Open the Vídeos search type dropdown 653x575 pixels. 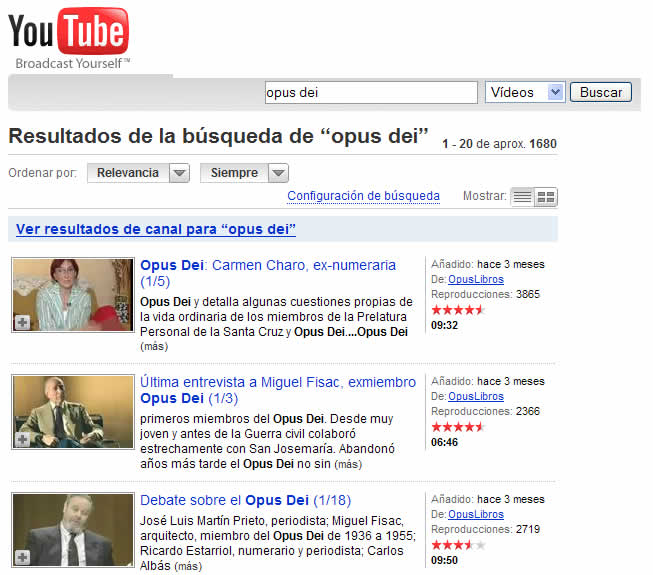525,92
